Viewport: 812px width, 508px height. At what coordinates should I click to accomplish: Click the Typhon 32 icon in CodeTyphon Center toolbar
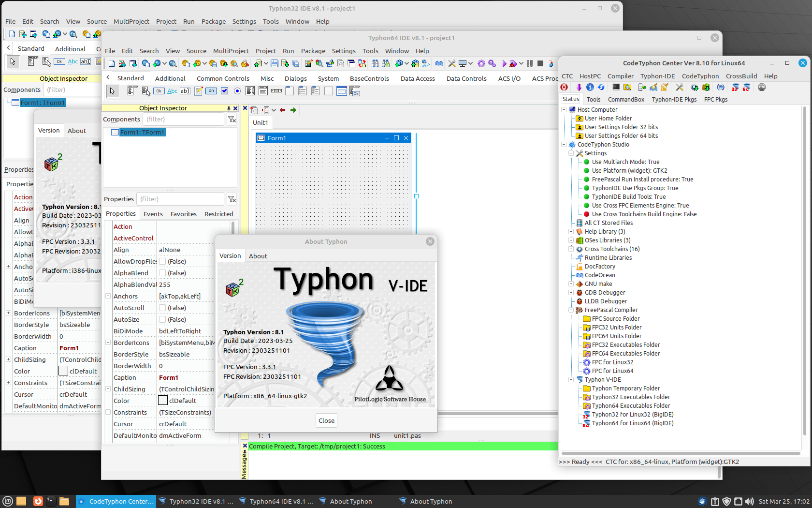coord(735,87)
